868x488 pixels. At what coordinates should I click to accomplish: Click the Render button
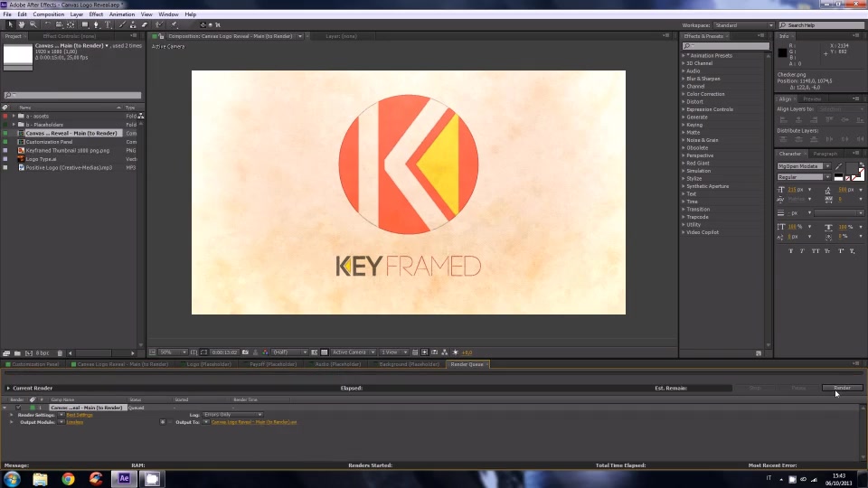(x=842, y=389)
